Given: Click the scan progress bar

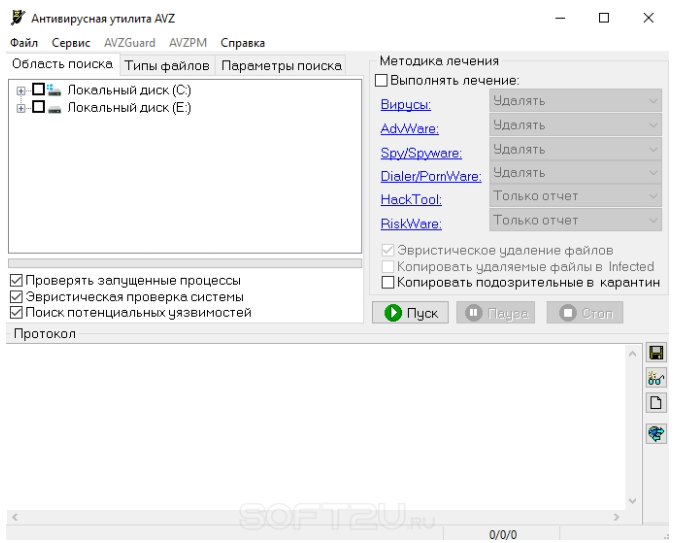Looking at the screenshot, I should [185, 263].
